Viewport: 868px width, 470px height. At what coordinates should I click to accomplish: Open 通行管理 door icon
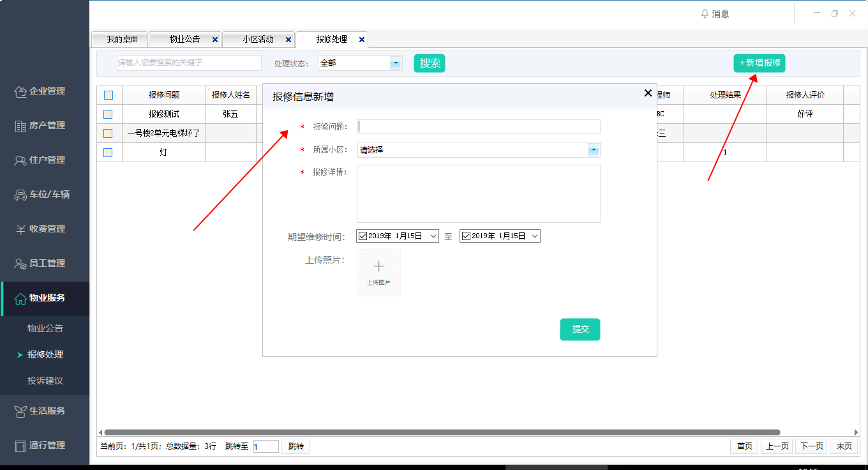click(x=20, y=446)
